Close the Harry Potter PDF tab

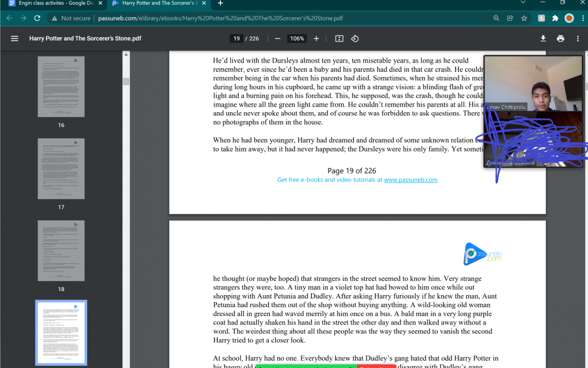coord(204,3)
